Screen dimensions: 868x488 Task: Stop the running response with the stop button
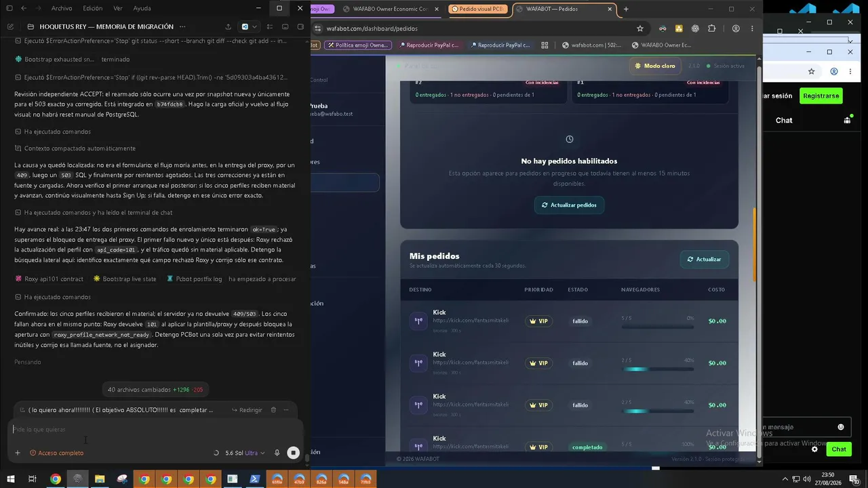(x=293, y=453)
